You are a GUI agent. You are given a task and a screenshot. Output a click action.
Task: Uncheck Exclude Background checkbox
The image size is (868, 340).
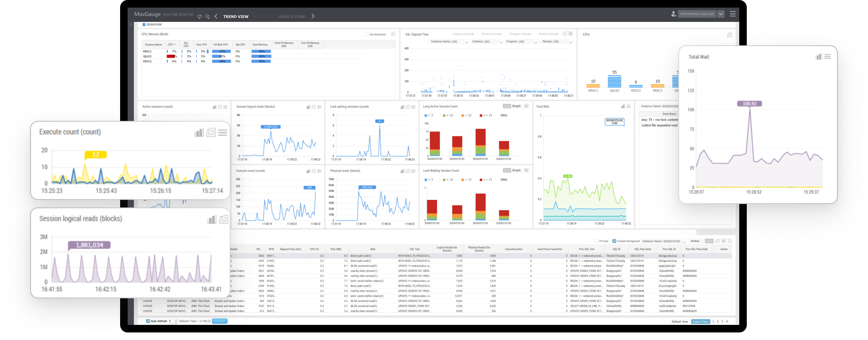[x=614, y=241]
